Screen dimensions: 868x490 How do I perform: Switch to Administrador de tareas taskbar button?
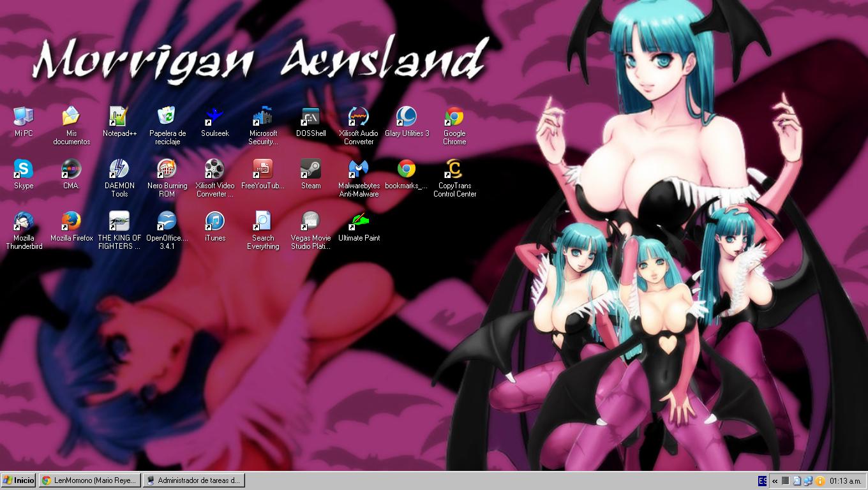pyautogui.click(x=193, y=480)
